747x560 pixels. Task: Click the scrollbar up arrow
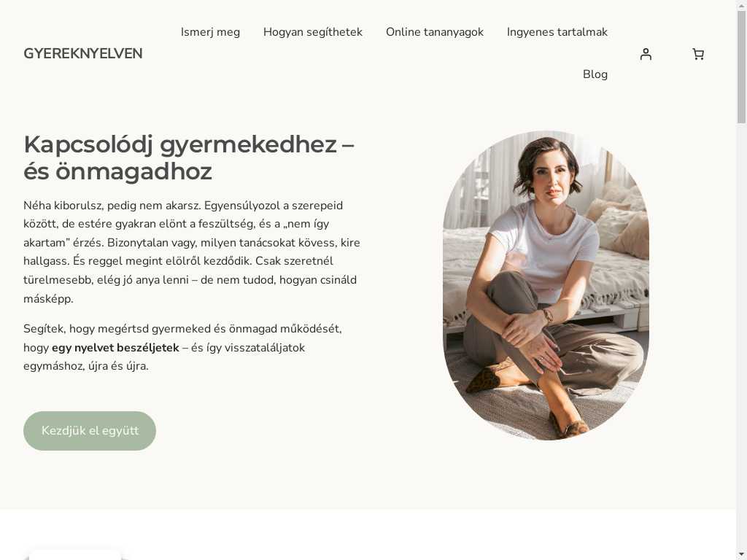(x=741, y=4)
